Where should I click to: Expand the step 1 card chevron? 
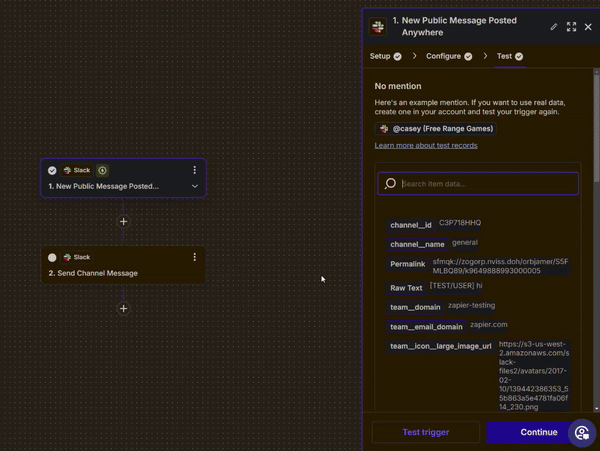tap(195, 186)
